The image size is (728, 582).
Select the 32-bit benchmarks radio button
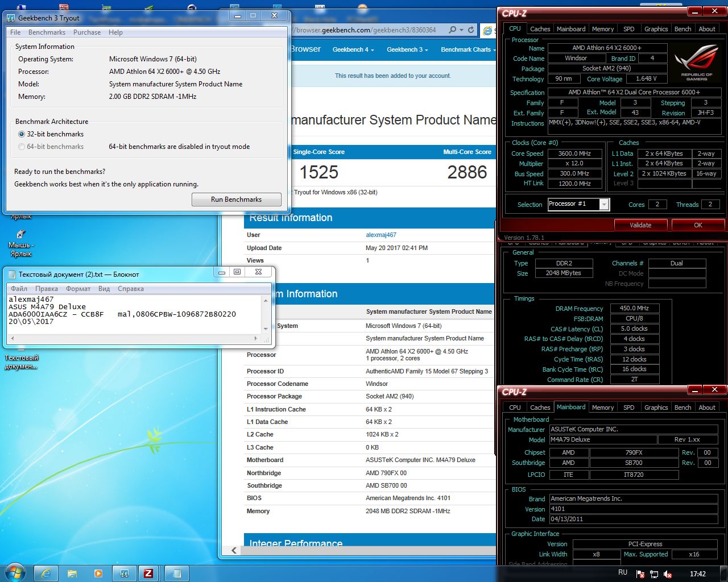coord(22,134)
